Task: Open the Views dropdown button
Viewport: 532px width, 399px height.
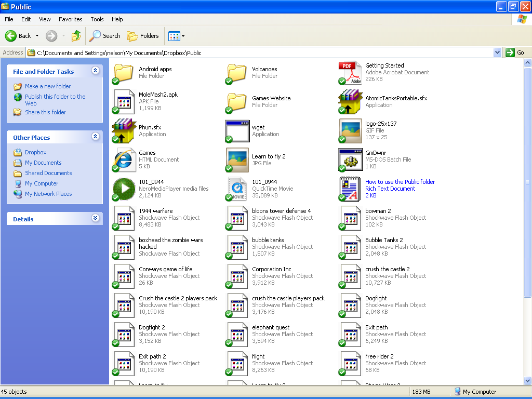Action: click(177, 36)
